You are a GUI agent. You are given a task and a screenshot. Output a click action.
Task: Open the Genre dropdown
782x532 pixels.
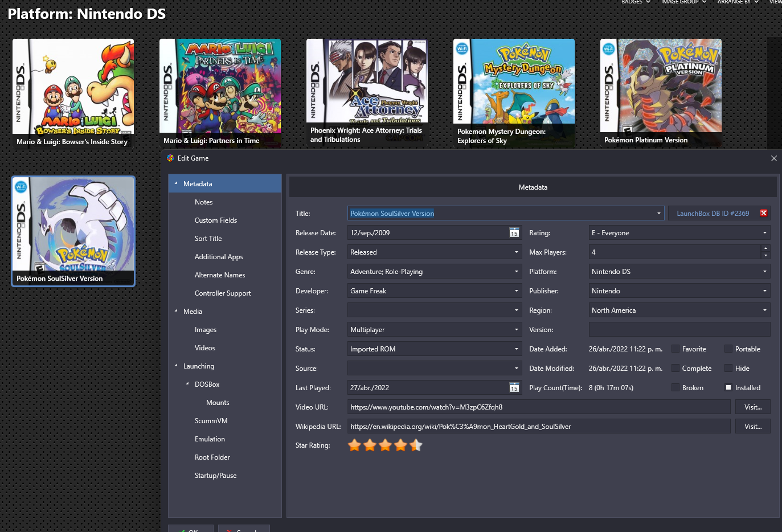point(517,272)
